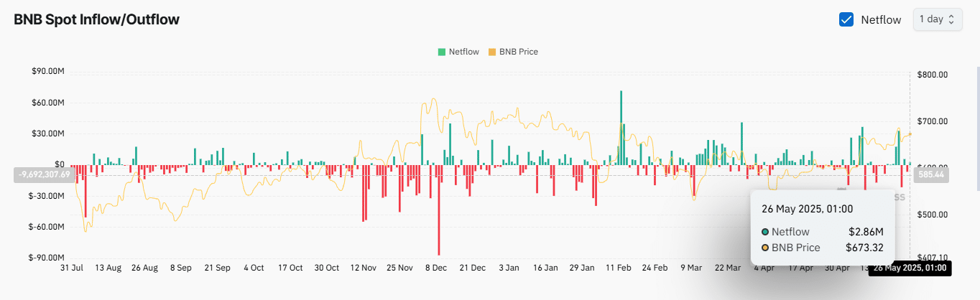Image resolution: width=980 pixels, height=300 pixels.
Task: Click the 21 Dec date label
Action: (x=473, y=268)
